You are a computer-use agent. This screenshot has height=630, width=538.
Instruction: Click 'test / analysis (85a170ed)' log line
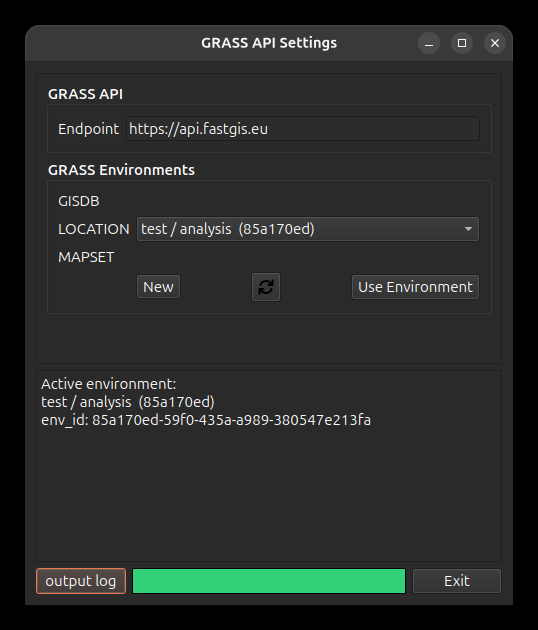point(128,402)
